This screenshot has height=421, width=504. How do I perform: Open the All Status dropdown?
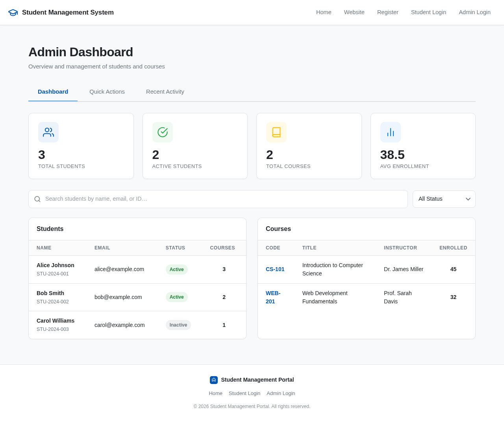[444, 199]
